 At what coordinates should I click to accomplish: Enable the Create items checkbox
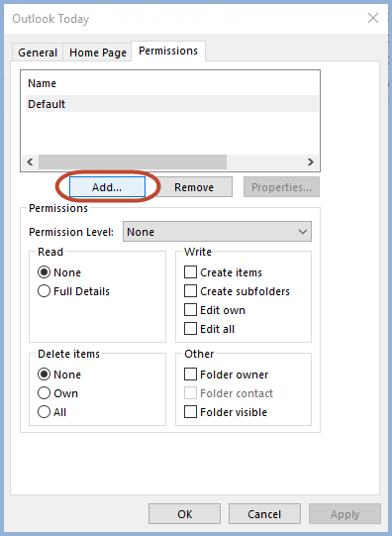click(190, 272)
